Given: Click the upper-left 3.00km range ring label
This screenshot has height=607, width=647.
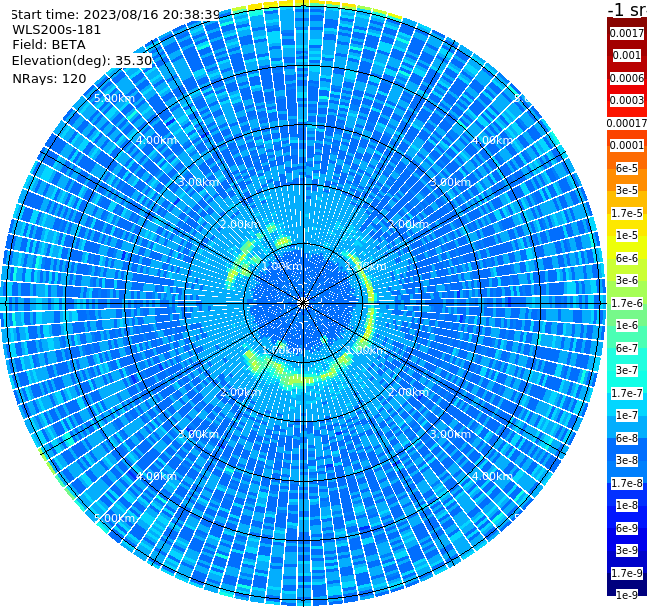Looking at the screenshot, I should [x=198, y=182].
